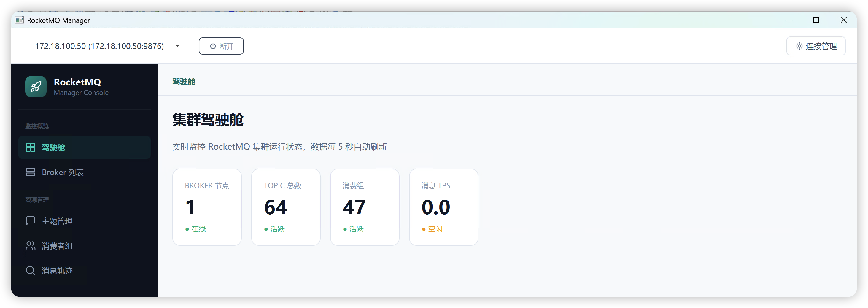Click the 在线 status text

coord(198,229)
